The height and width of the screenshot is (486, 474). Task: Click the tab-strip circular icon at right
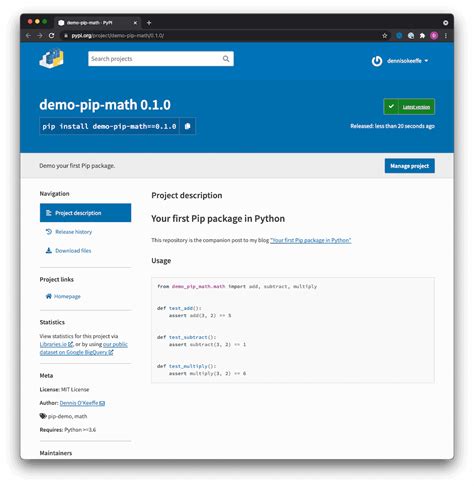(x=446, y=23)
